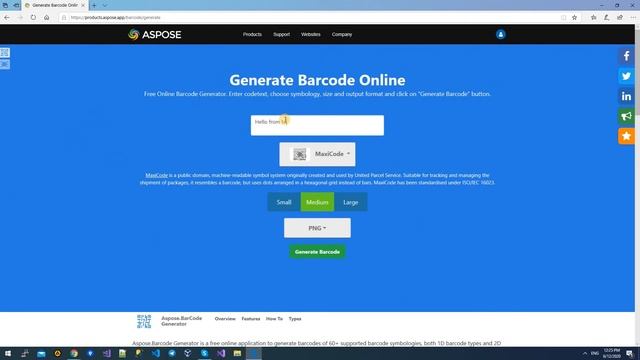
Task: Click the Aspose logo in header
Action: click(155, 34)
